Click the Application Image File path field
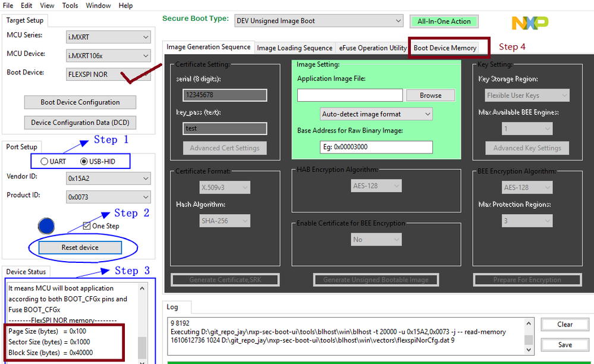Screen dimensions: 594x364 350,95
